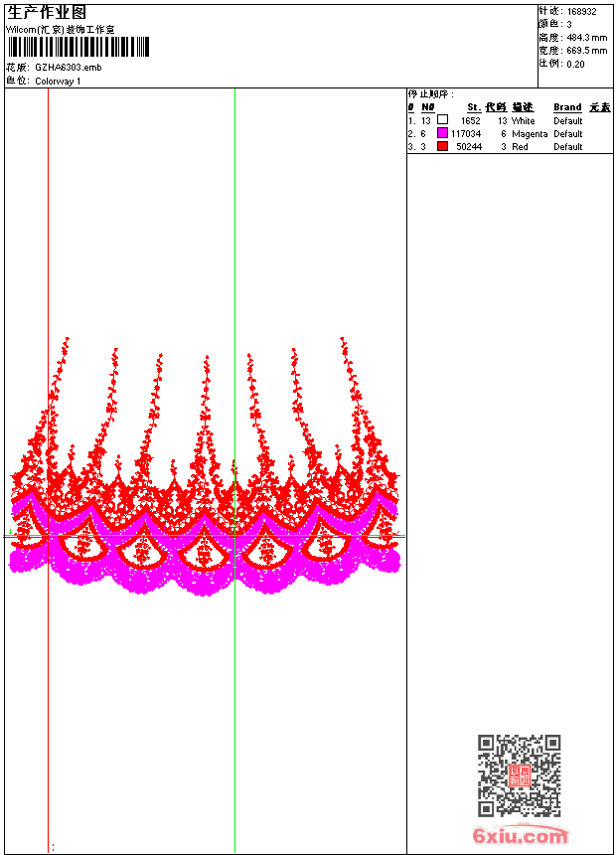
Task: Select the Magenta thread row in the stop list
Action: tap(509, 133)
